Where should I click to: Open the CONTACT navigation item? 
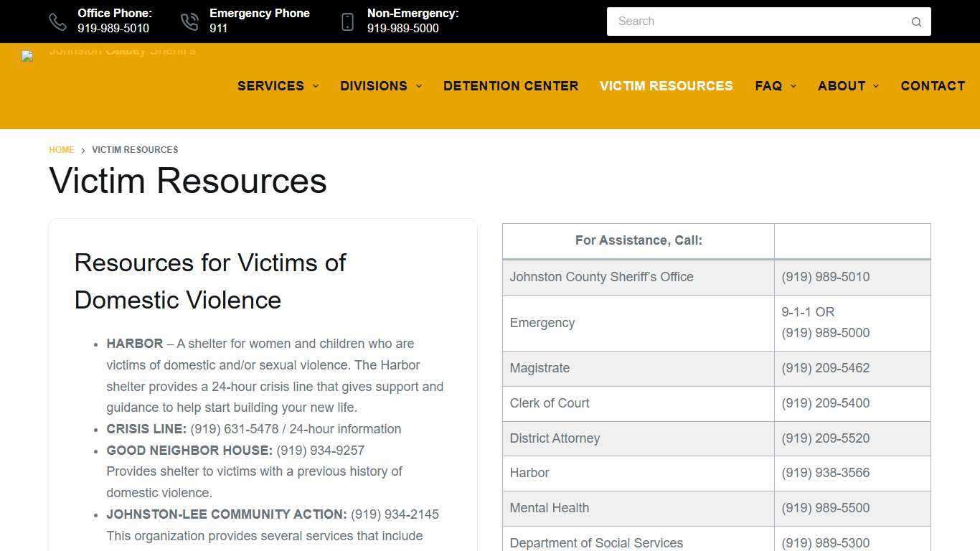pos(933,86)
